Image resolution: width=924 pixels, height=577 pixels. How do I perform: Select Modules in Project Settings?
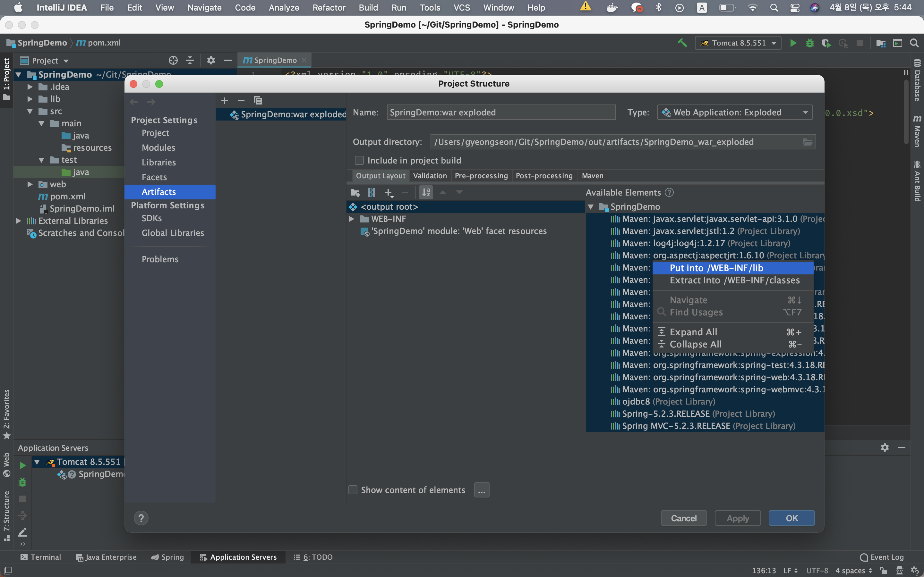[x=158, y=147]
